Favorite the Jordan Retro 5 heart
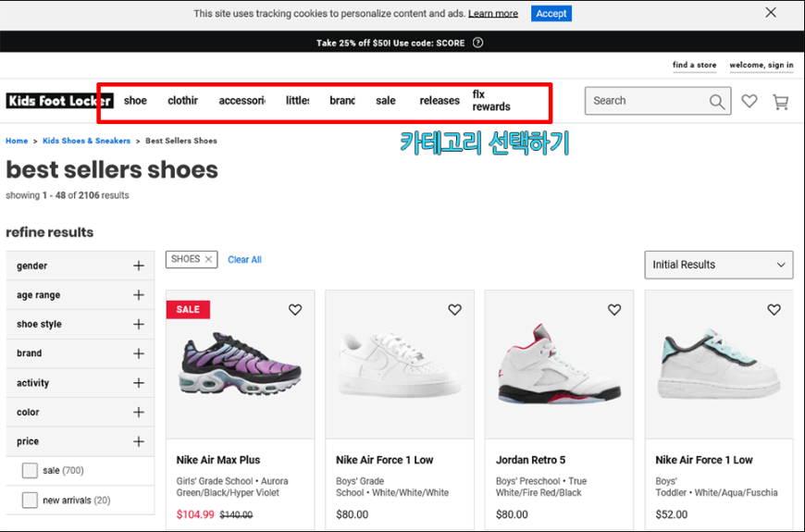 [x=614, y=310]
